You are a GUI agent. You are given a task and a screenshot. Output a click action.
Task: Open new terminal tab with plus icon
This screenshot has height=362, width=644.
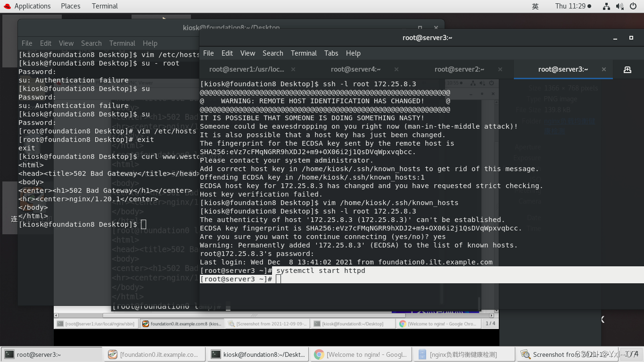click(627, 69)
